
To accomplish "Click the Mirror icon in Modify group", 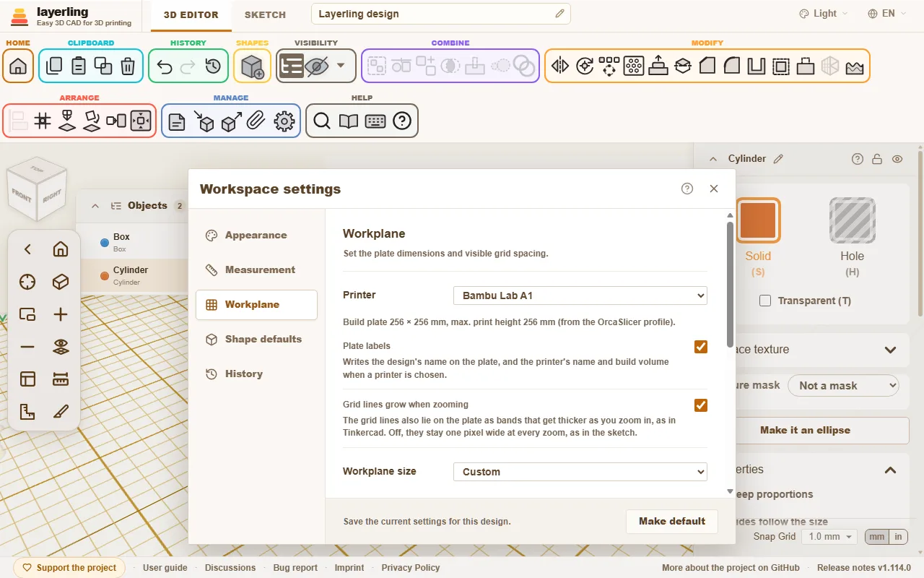I will (x=560, y=66).
